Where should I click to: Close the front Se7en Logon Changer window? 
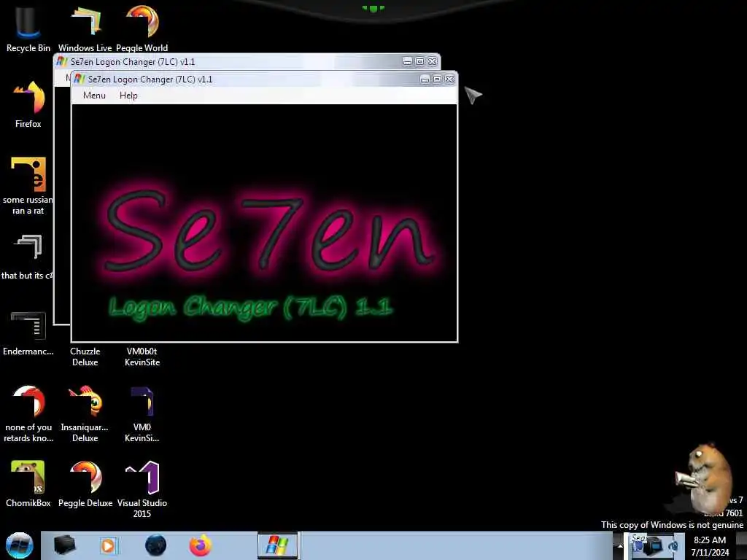click(x=449, y=79)
